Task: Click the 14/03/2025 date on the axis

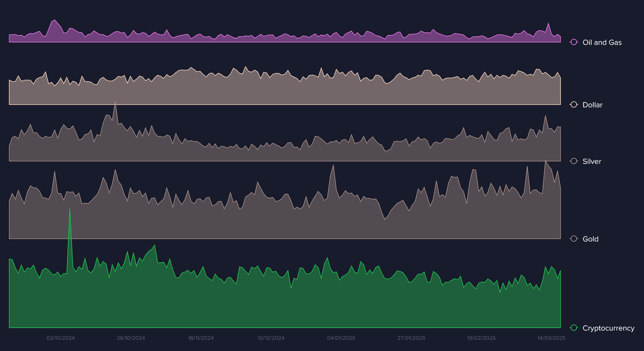Action: (x=551, y=338)
